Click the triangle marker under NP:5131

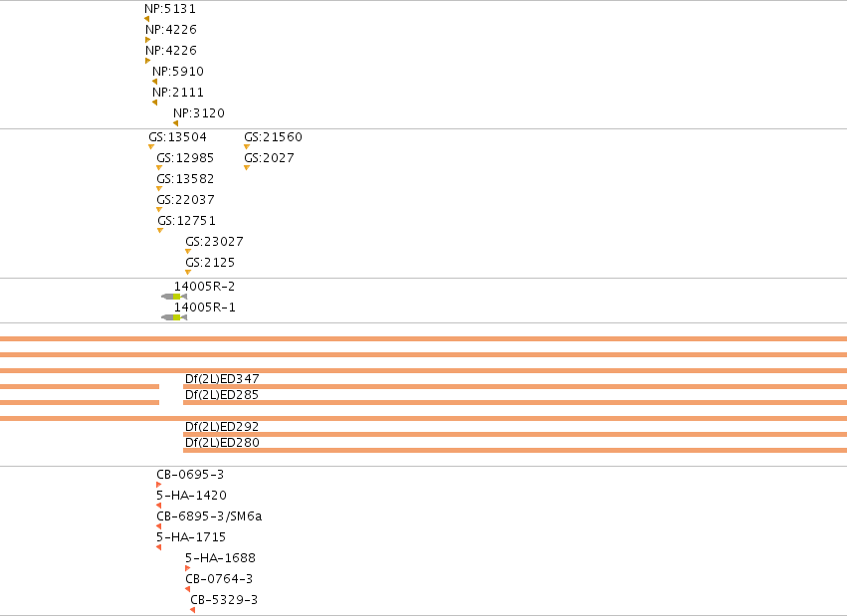(x=147, y=19)
